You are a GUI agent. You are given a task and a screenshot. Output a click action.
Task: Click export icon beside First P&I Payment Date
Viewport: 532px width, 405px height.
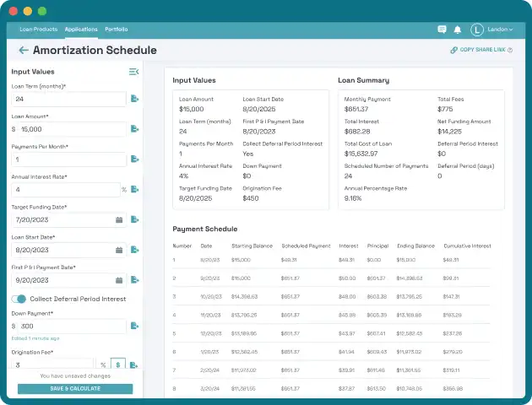[135, 280]
